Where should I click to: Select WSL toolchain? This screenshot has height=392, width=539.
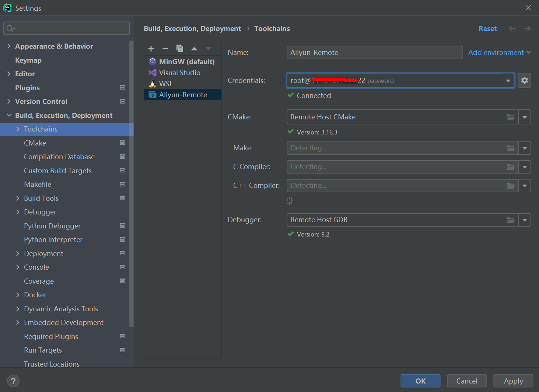(183, 84)
